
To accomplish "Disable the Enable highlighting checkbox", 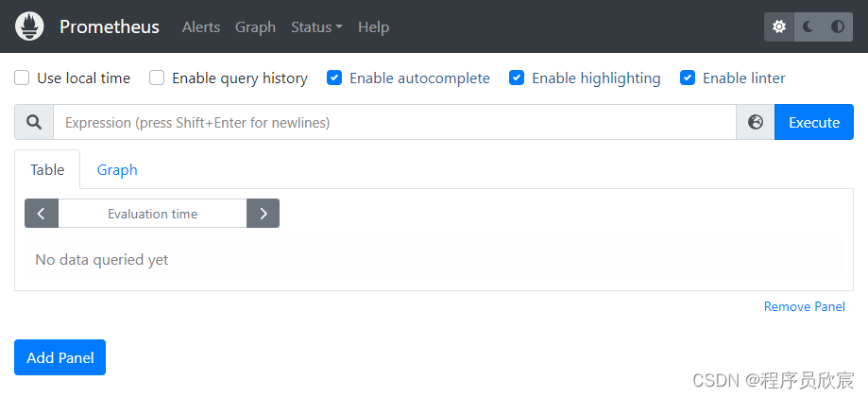I will 517,78.
